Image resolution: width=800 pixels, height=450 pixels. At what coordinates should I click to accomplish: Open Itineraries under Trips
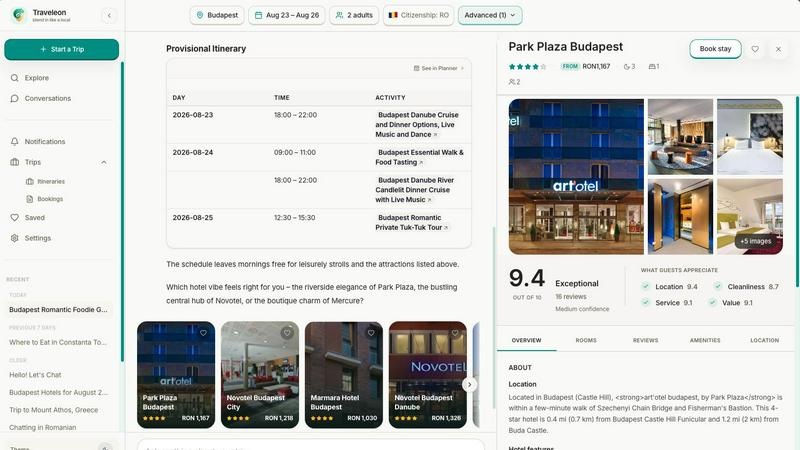click(51, 182)
